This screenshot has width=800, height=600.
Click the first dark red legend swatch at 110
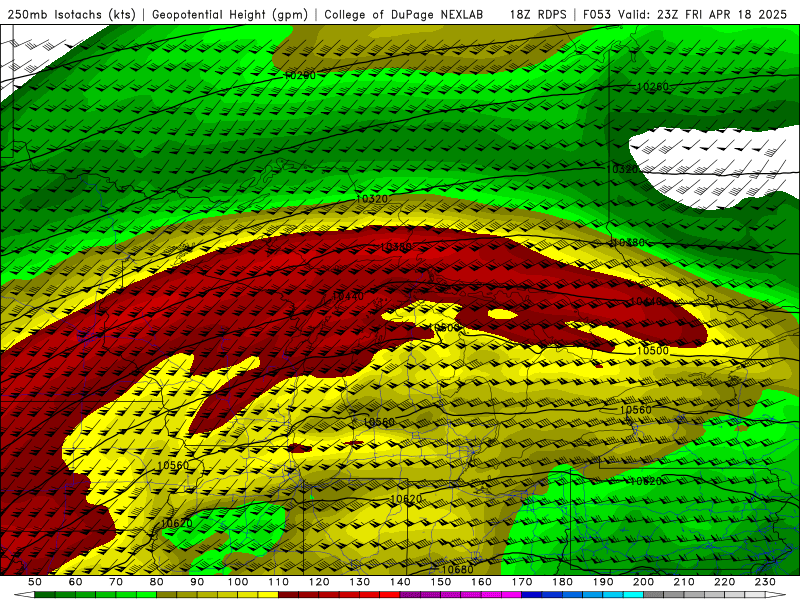[x=289, y=595]
